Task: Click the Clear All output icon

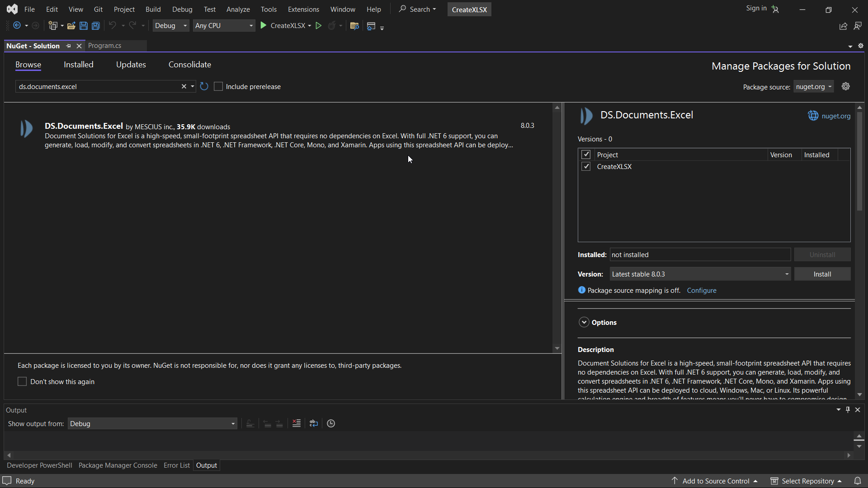Action: 297,423
